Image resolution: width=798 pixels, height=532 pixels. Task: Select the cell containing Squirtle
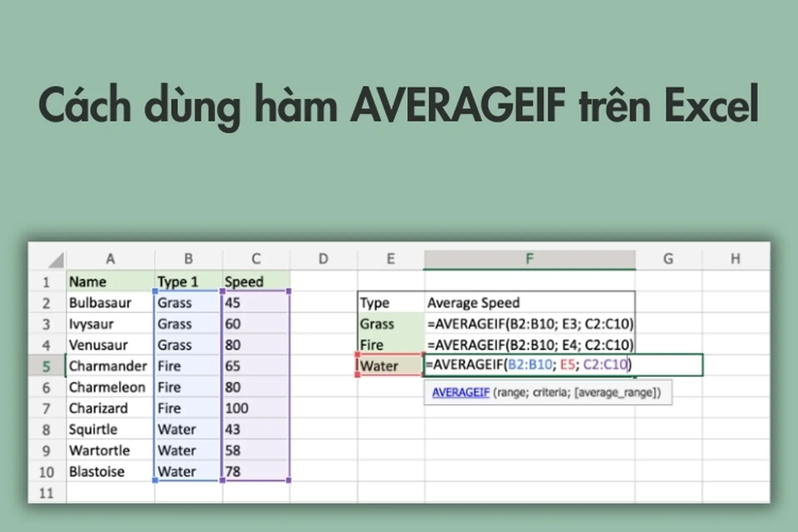[93, 429]
